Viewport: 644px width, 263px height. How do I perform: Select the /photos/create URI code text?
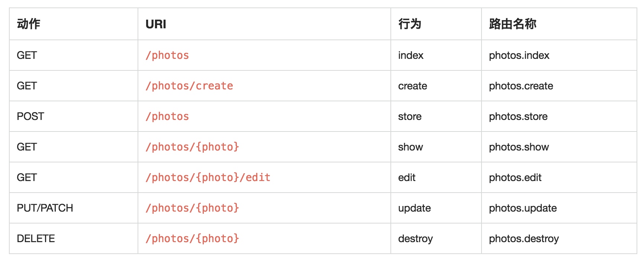coord(189,86)
